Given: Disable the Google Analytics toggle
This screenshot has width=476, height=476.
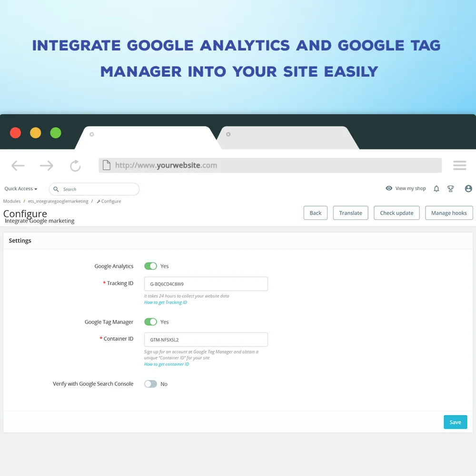Looking at the screenshot, I should [x=150, y=266].
